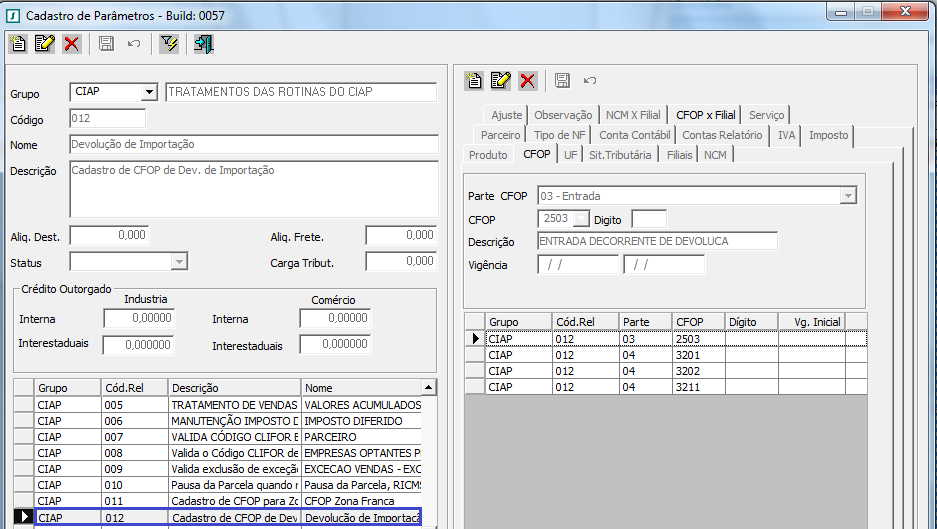Screen dimensions: 937x529
Task: Click edit pencil icon in right panel toolbar
Action: 501,80
